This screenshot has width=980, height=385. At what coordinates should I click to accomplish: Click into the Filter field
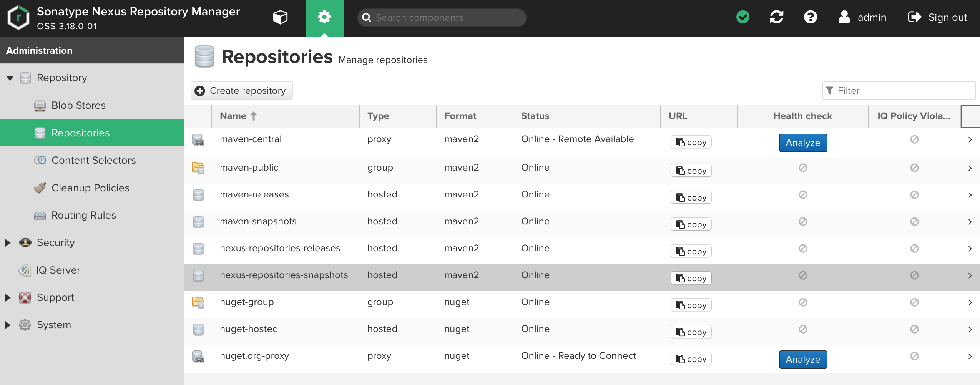[899, 91]
